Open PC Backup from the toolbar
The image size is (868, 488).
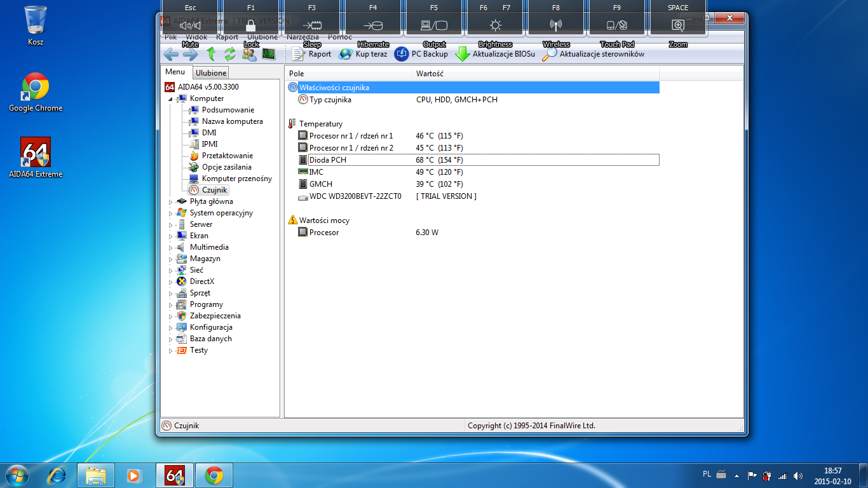[401, 54]
